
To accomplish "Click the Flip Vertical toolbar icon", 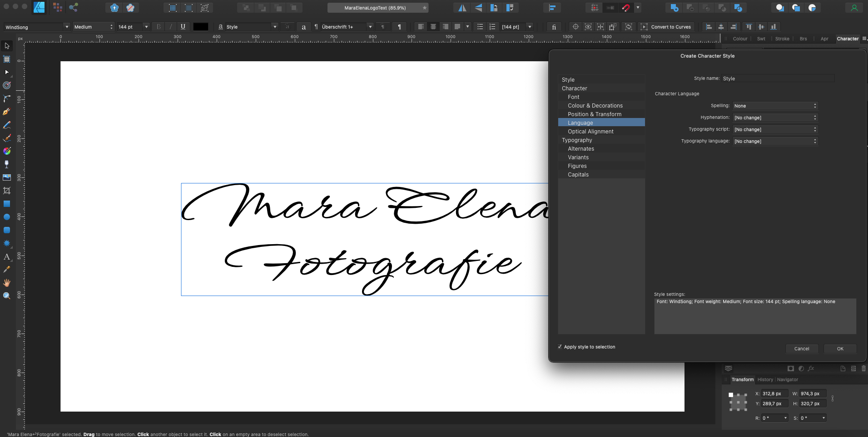I will (478, 8).
